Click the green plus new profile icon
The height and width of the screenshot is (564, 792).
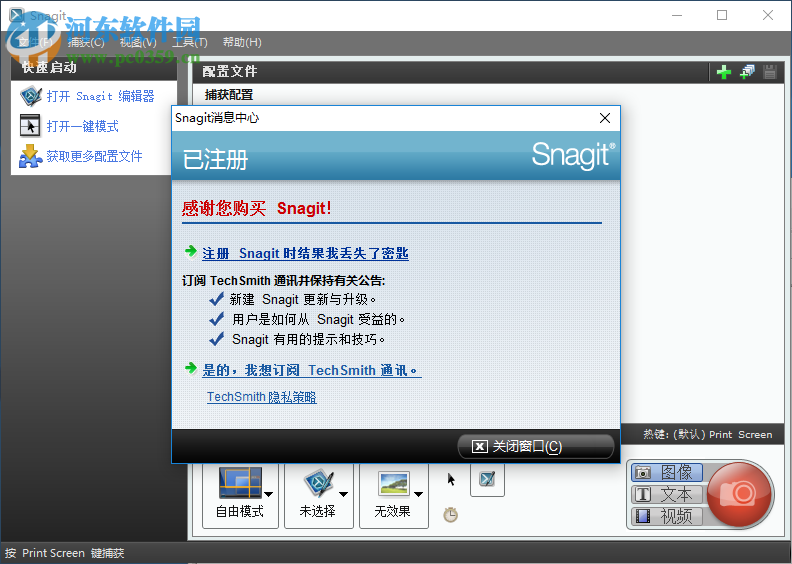pos(724,71)
